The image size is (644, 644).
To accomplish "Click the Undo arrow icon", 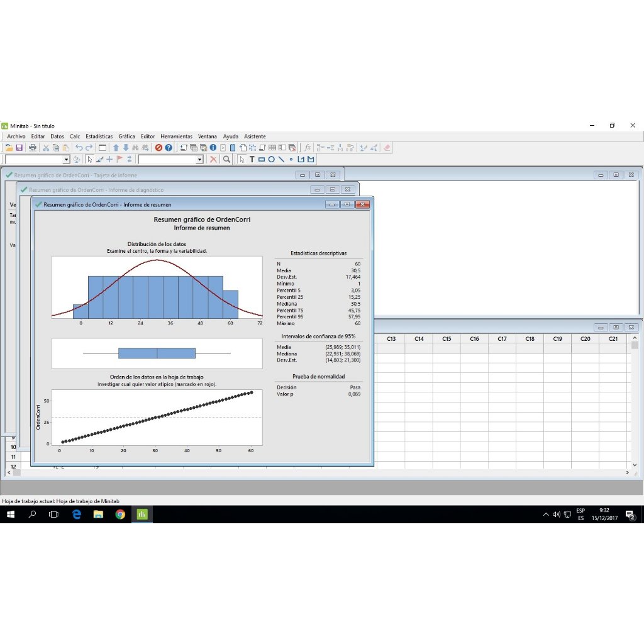I will (79, 147).
